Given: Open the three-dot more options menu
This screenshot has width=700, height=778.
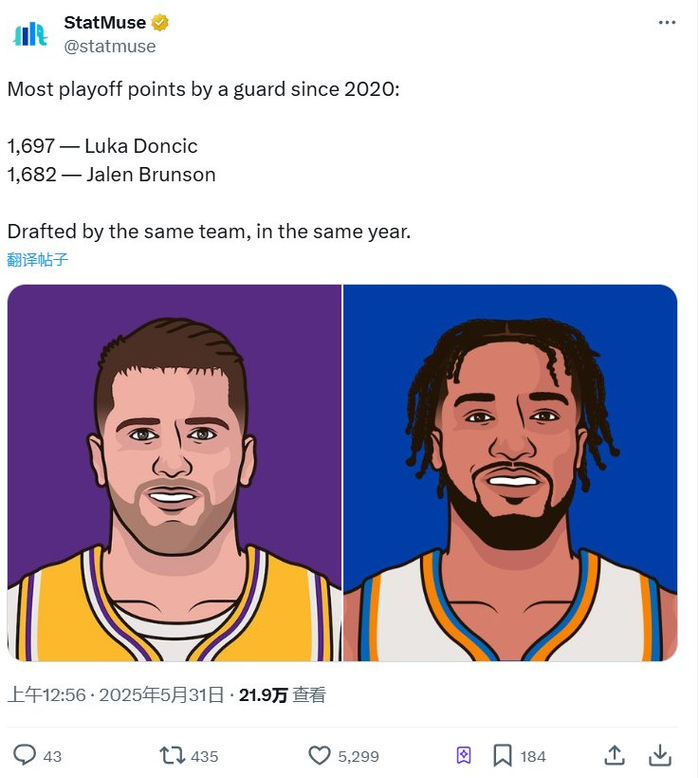Looking at the screenshot, I should pyautogui.click(x=667, y=23).
